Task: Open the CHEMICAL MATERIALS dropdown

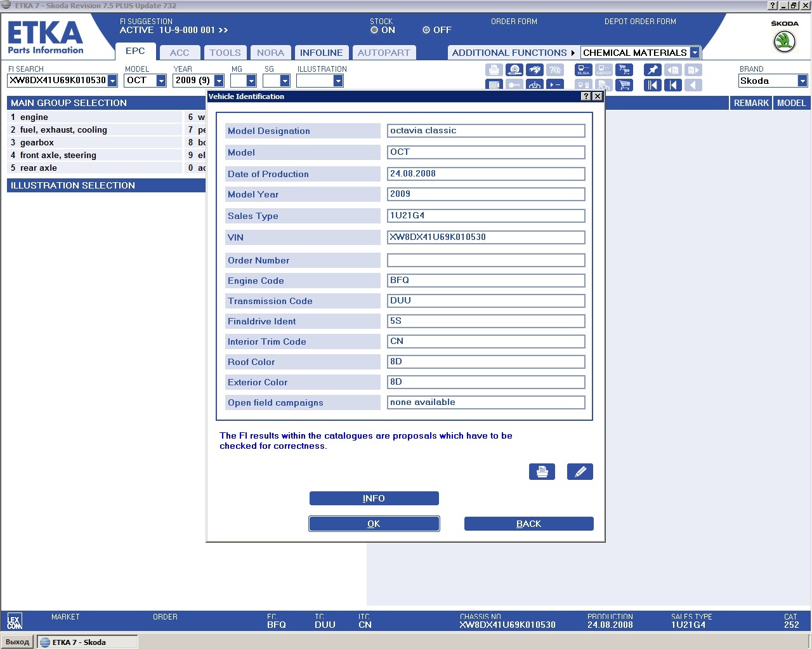Action: (695, 53)
